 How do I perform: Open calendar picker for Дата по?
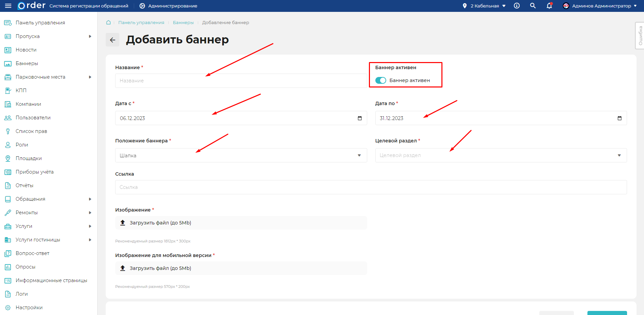[x=619, y=118]
